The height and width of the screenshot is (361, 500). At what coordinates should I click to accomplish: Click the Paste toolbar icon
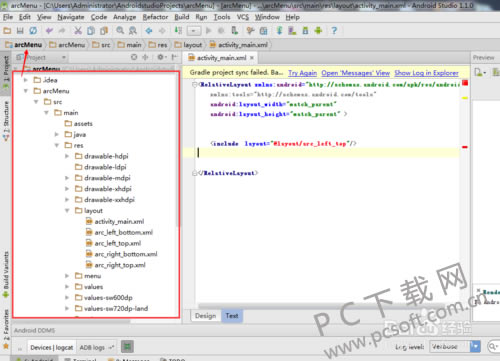pos(104,31)
